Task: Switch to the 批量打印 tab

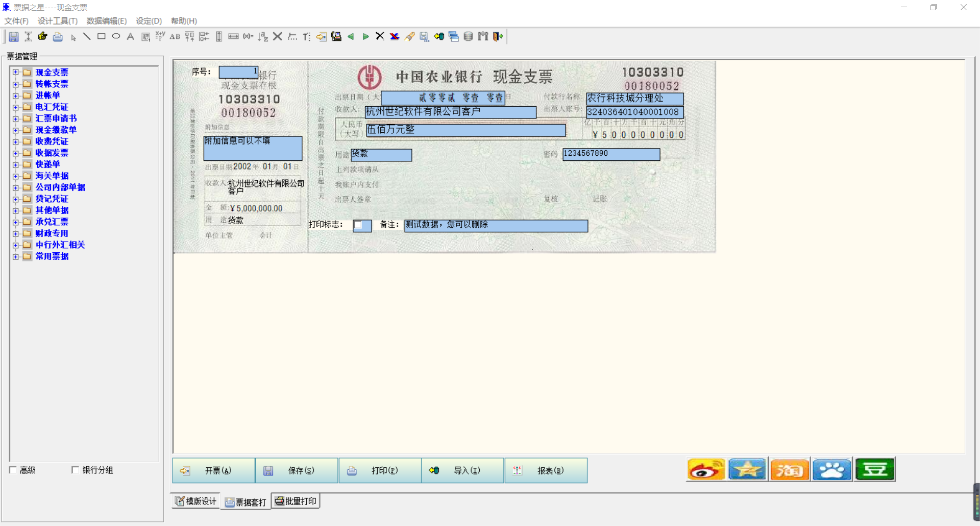Action: 296,501
